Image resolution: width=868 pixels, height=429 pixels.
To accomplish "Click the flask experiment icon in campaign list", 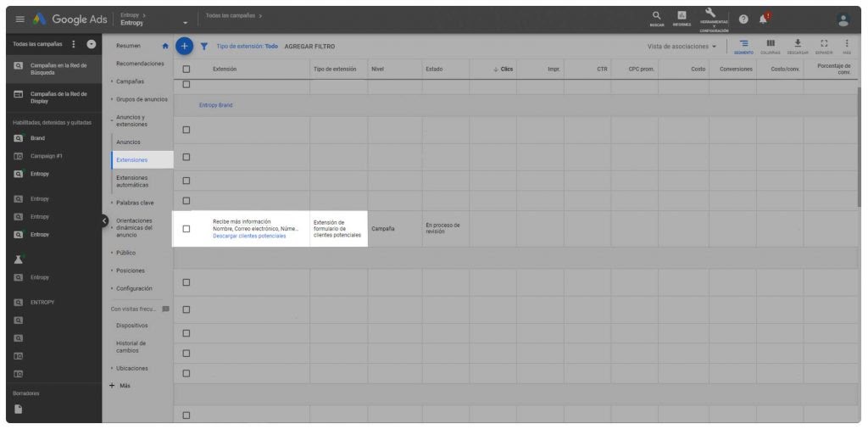I will click(19, 259).
